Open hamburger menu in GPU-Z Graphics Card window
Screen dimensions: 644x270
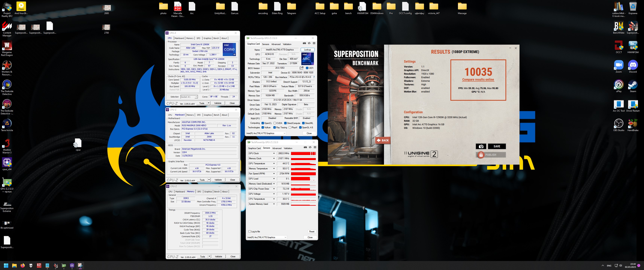(x=314, y=43)
